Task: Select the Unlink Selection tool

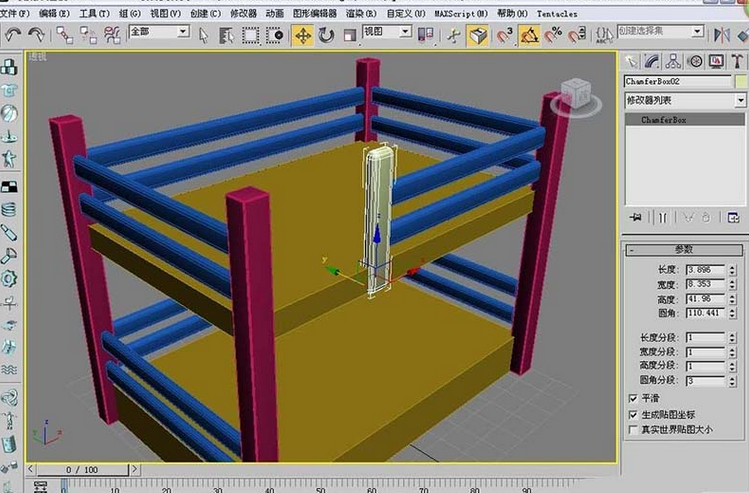Action: pyautogui.click(x=88, y=35)
